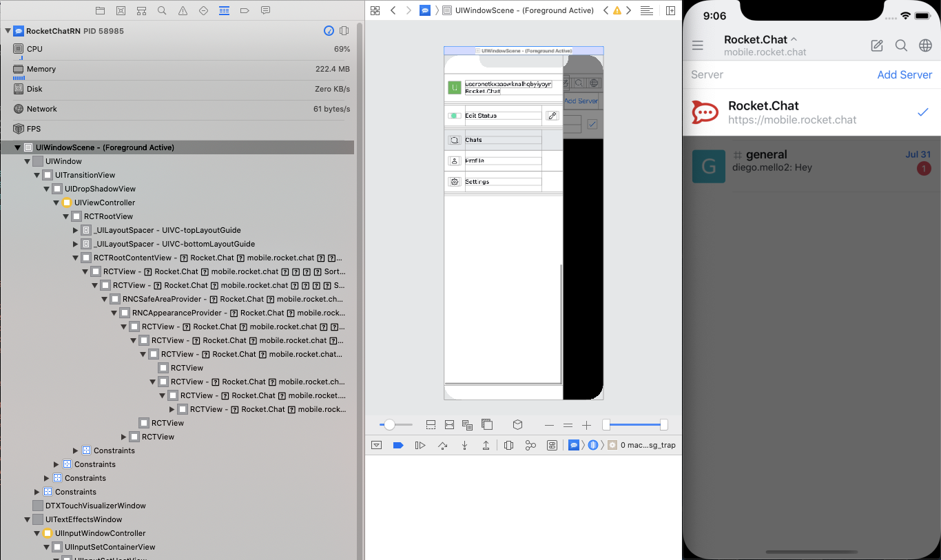This screenshot has width=941, height=560.
Task: Select the Debug navigator icon
Action: [224, 11]
